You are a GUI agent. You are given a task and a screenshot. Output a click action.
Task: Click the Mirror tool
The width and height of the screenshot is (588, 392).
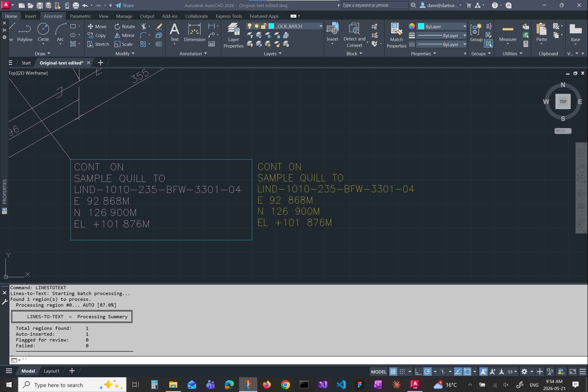point(124,35)
